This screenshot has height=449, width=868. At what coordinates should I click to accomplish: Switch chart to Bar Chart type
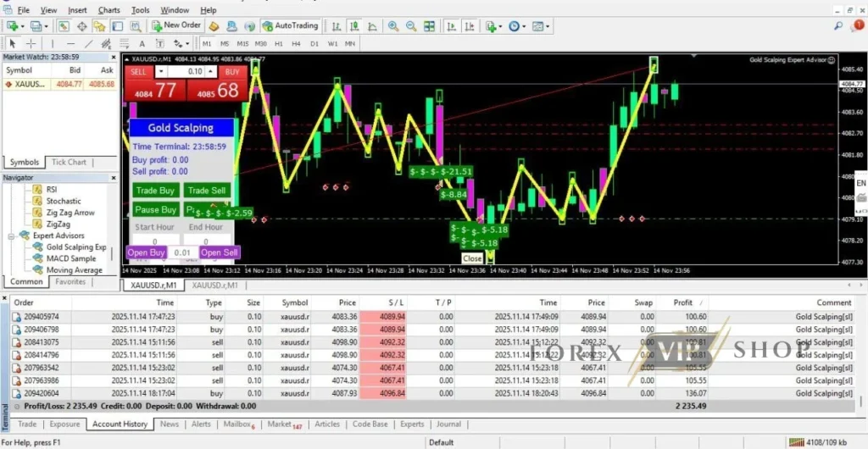click(336, 26)
